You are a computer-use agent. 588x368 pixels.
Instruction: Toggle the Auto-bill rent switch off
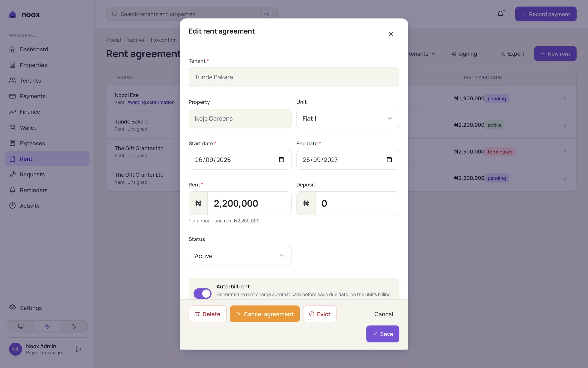pos(202,294)
